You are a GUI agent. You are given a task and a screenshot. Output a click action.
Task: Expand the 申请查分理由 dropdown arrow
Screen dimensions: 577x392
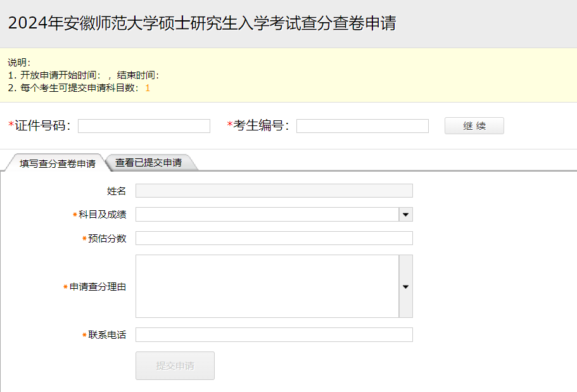coord(405,286)
